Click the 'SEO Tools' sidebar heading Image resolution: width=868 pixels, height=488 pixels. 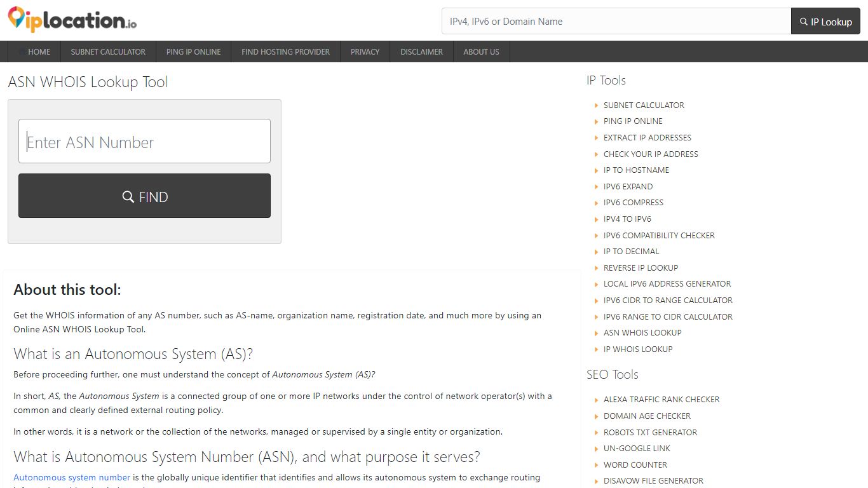coord(613,374)
